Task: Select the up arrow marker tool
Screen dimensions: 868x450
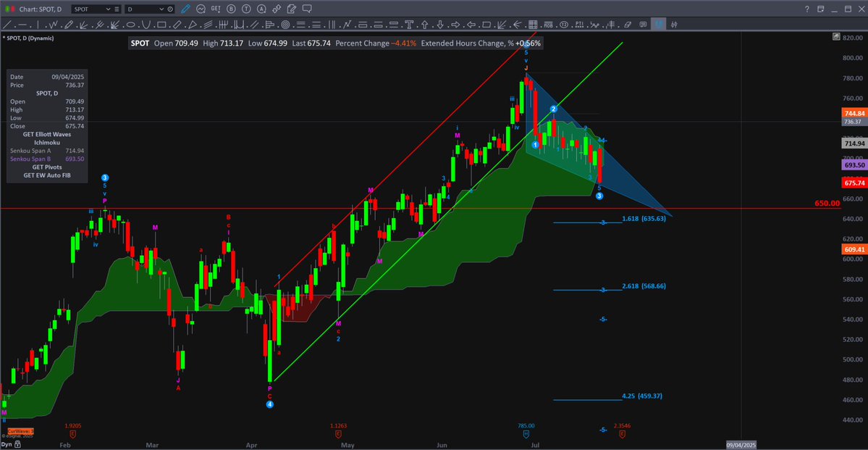Action: (425, 25)
